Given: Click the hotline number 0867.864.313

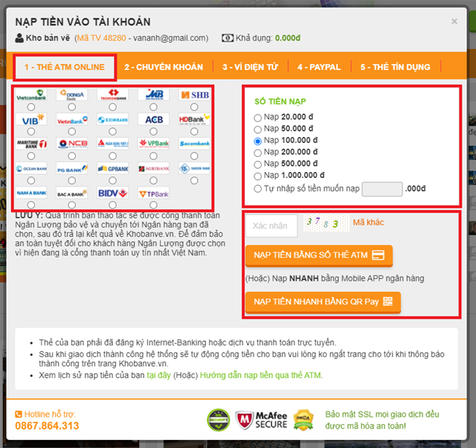Looking at the screenshot, I should (47, 426).
